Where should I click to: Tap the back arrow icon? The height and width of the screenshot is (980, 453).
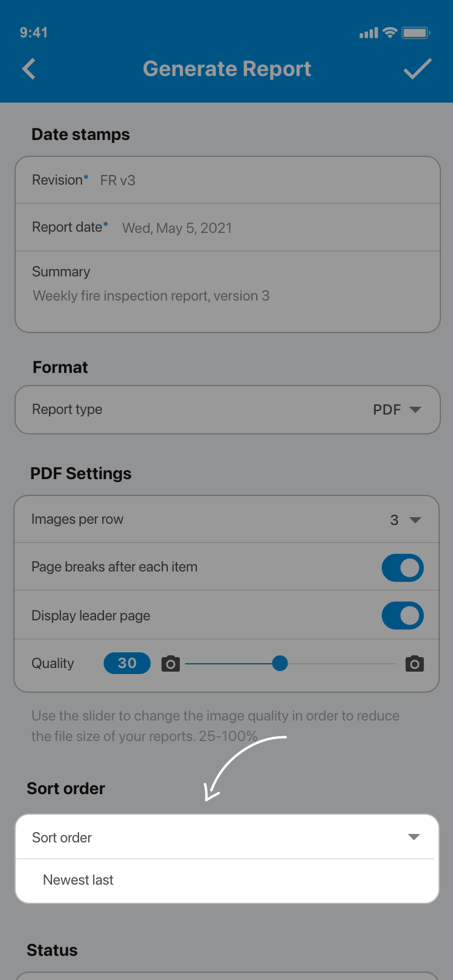tap(29, 69)
